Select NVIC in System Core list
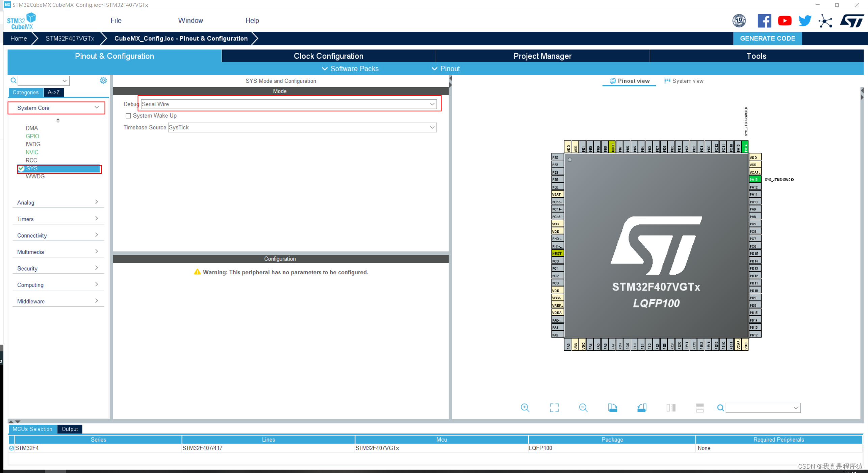 [x=32, y=152]
